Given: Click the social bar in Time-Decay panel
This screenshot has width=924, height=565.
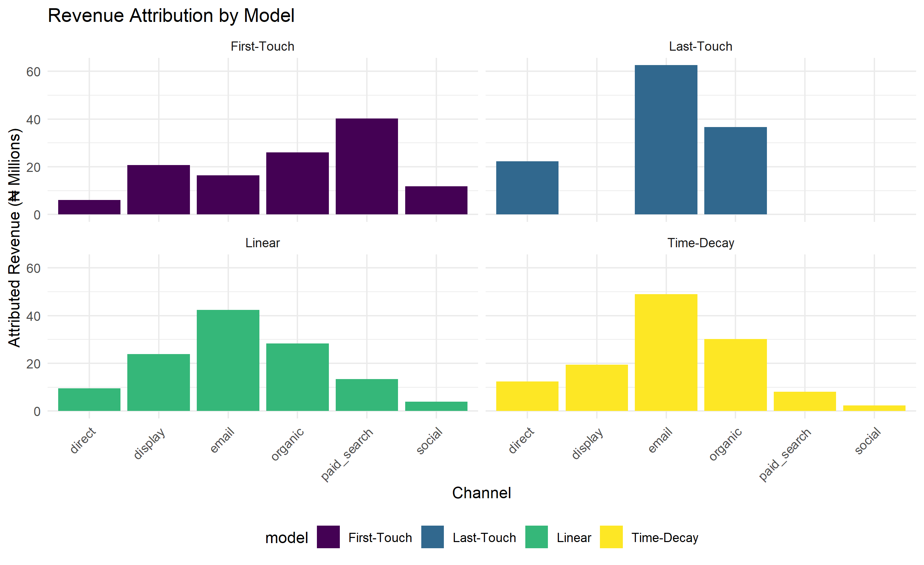Looking at the screenshot, I should click(x=874, y=408).
